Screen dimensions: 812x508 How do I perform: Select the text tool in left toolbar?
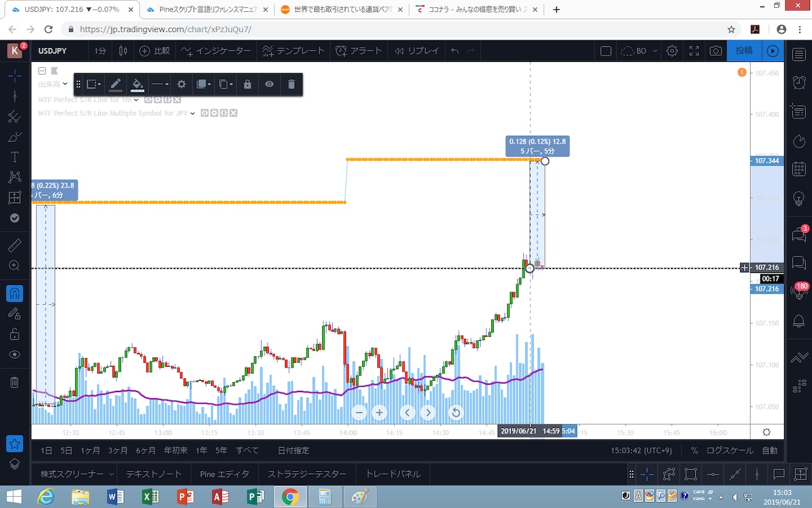click(x=15, y=157)
